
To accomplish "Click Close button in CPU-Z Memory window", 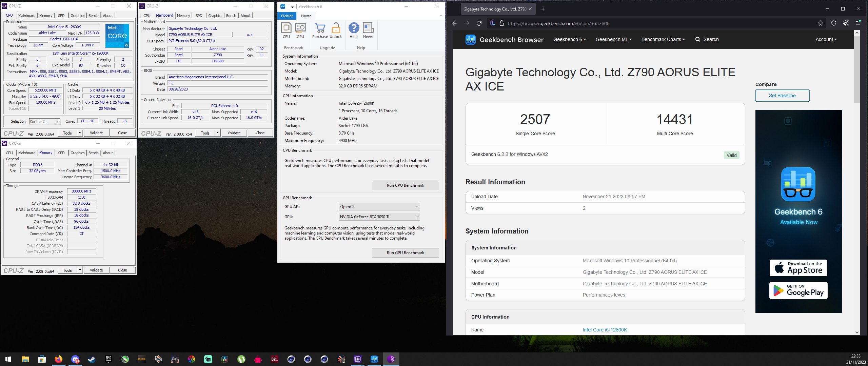I will point(122,270).
